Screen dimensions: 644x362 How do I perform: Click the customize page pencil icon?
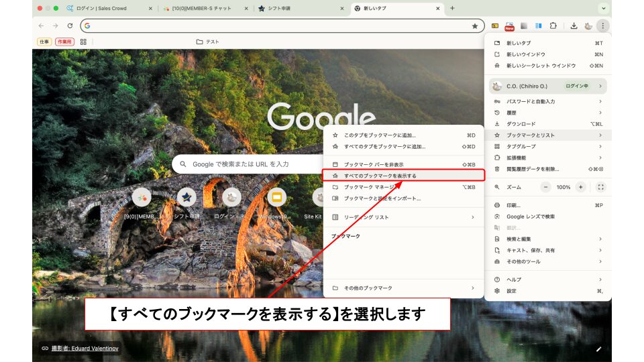pyautogui.click(x=598, y=349)
